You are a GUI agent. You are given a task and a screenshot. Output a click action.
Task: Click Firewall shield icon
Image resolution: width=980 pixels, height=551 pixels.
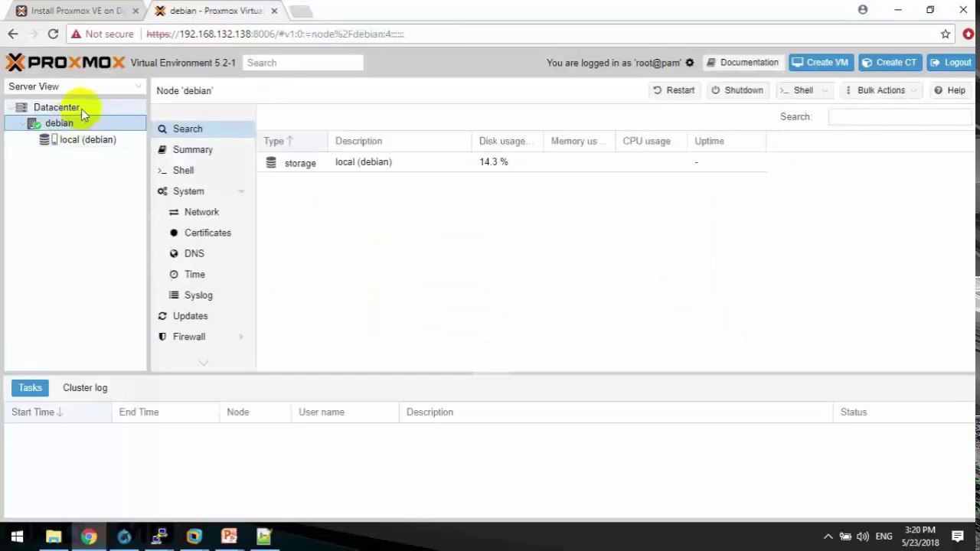162,337
